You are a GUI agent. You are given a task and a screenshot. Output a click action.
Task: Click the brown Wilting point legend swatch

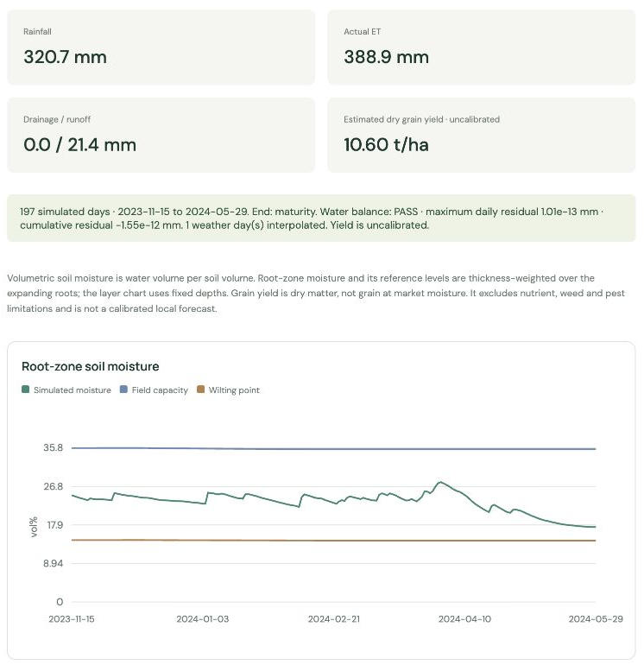[x=200, y=389]
